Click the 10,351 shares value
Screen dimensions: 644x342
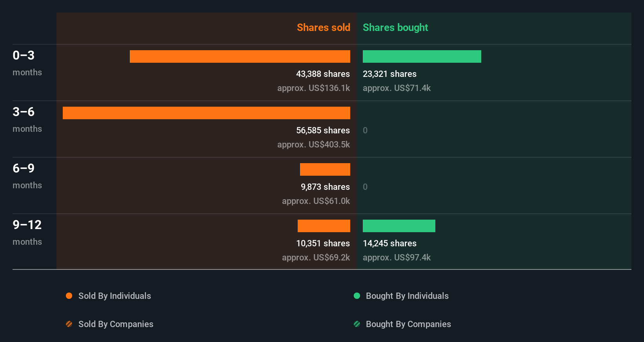click(x=323, y=244)
